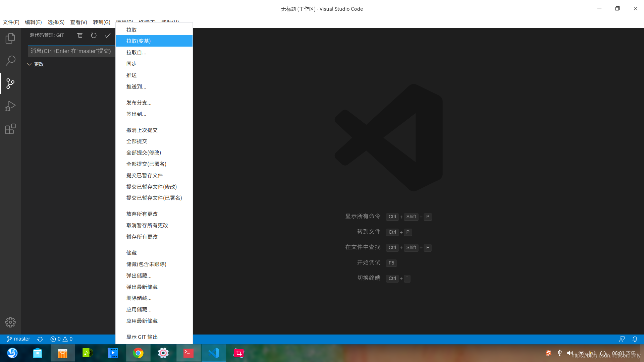Choose 暂存所有更改 in the Git menu
This screenshot has height=362, width=644.
point(154,237)
